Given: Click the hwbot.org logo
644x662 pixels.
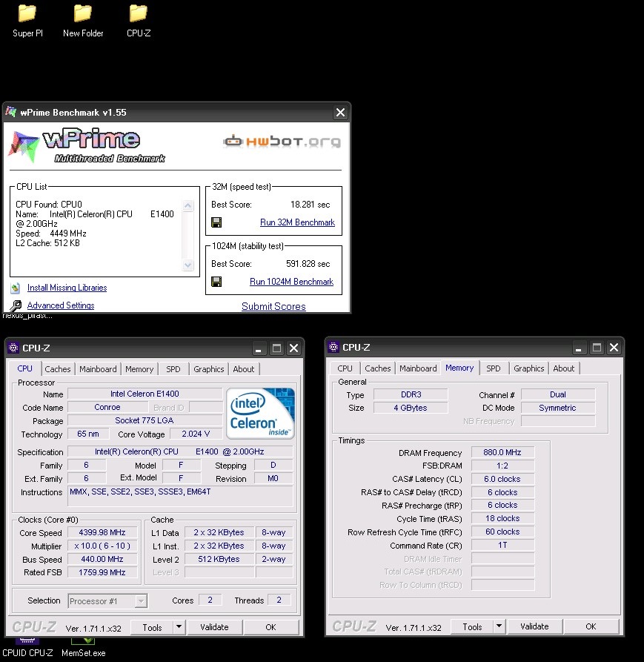Looking at the screenshot, I should pos(282,142).
